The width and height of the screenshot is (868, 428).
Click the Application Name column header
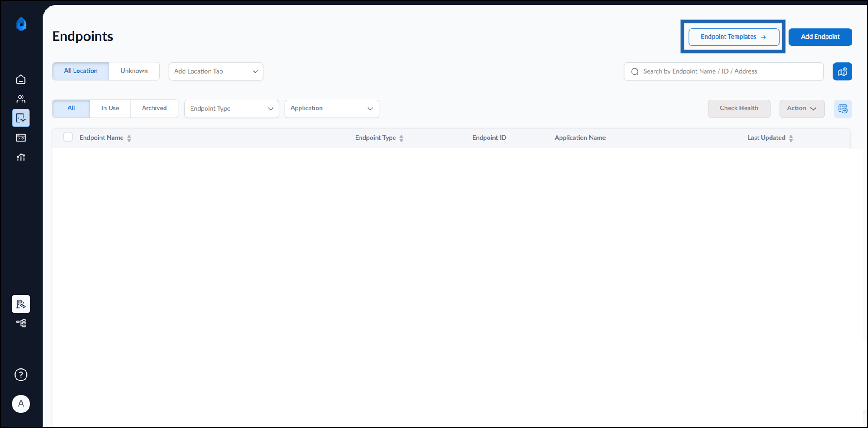pos(580,138)
